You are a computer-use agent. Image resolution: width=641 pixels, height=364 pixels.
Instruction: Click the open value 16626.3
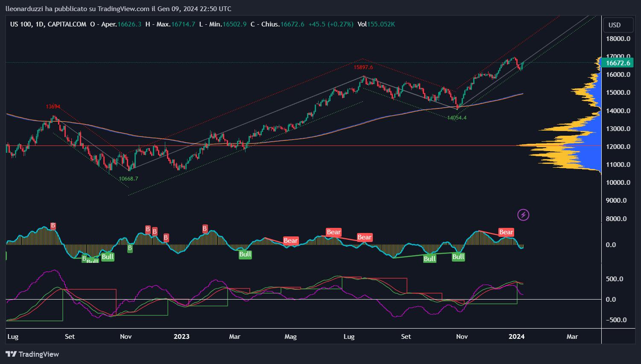point(129,24)
